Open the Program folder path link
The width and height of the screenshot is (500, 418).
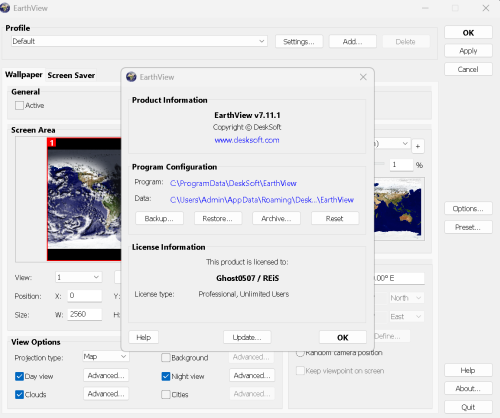233,183
